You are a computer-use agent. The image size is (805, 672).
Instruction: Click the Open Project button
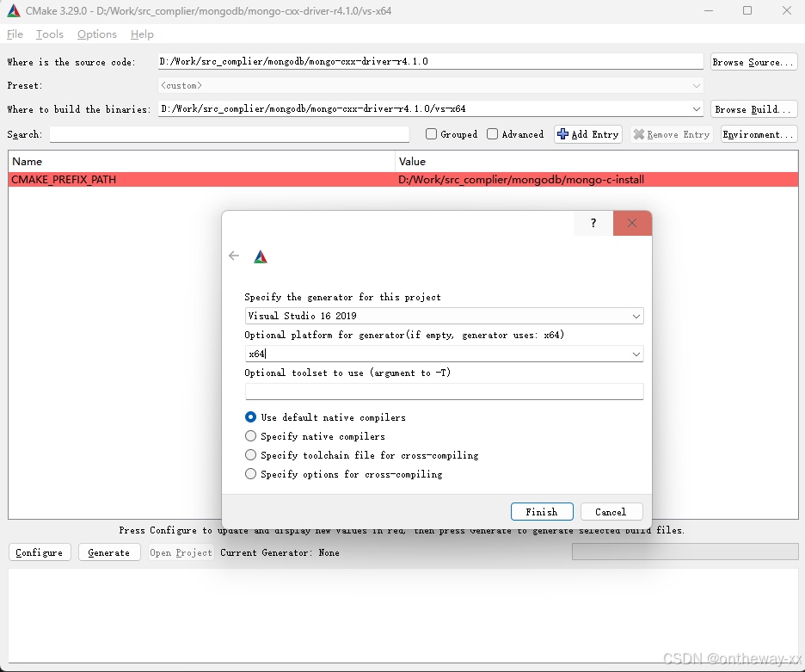coord(181,552)
